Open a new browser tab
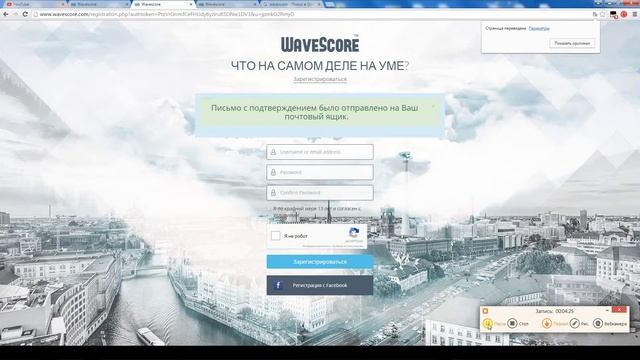Image resolution: width=640 pixels, height=360 pixels. coord(330,4)
